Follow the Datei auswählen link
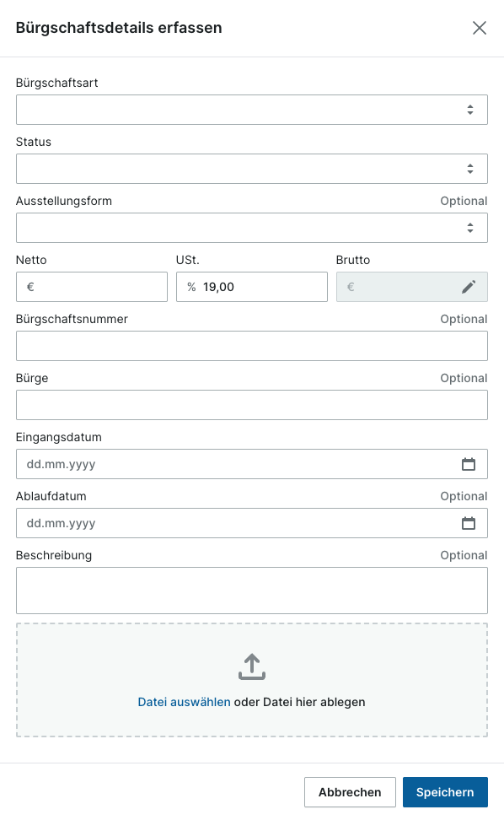Viewport: 504px width, 820px height. click(x=184, y=702)
